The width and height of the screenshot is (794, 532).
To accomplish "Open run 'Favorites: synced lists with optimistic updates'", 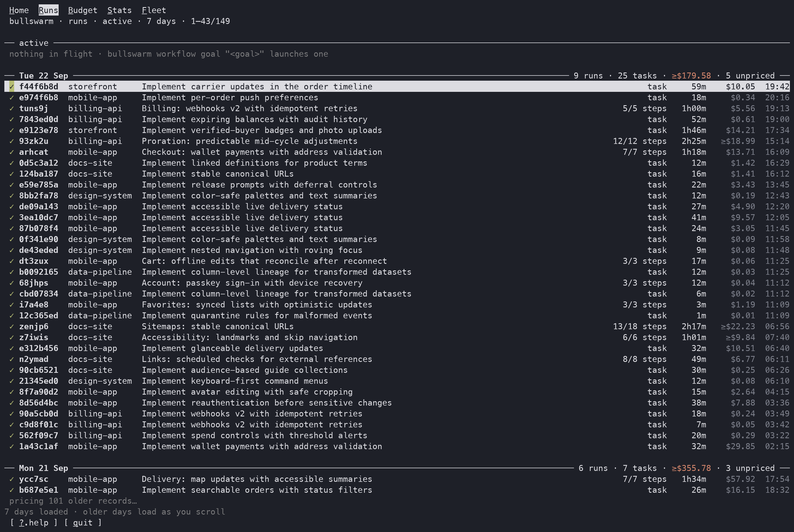I will click(257, 305).
